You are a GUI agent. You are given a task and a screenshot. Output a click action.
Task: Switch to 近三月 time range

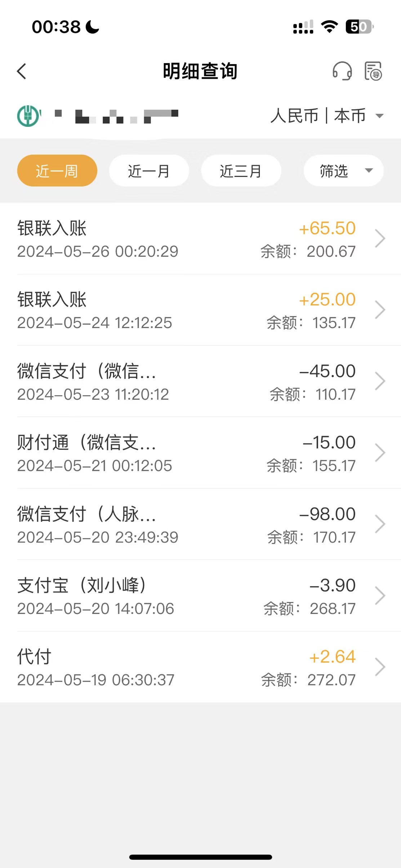[x=241, y=170]
